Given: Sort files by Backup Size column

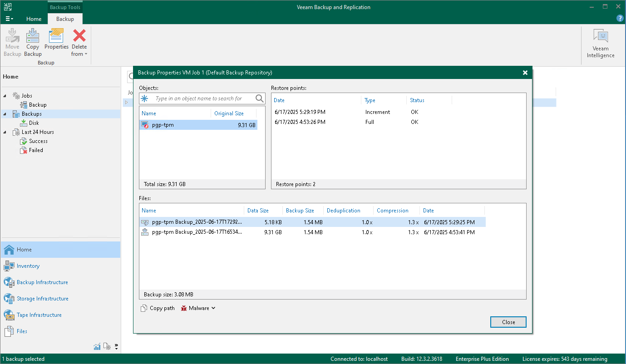Looking at the screenshot, I should (300, 211).
